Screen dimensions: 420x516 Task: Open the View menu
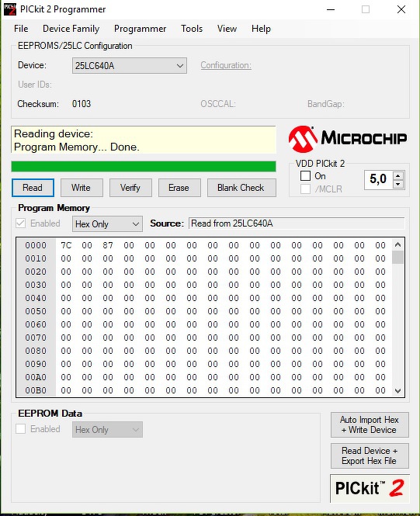227,29
